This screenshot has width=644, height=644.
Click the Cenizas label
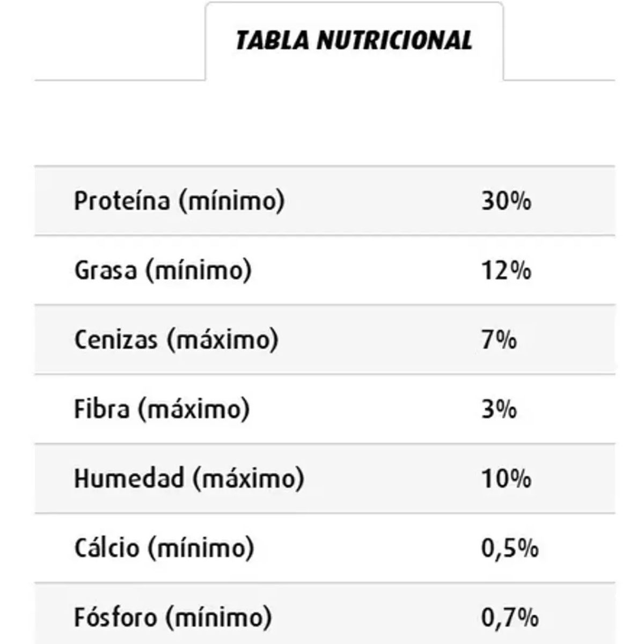115,340
